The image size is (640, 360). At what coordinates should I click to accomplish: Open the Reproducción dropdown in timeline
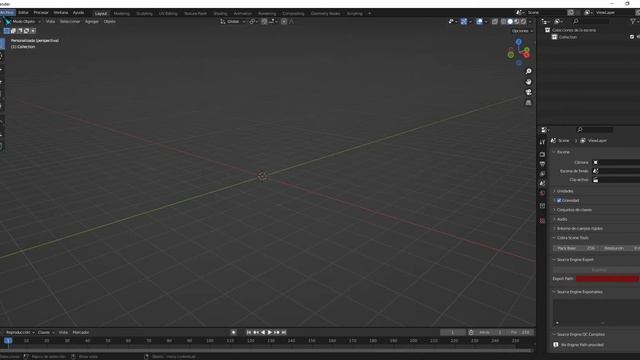(x=20, y=333)
